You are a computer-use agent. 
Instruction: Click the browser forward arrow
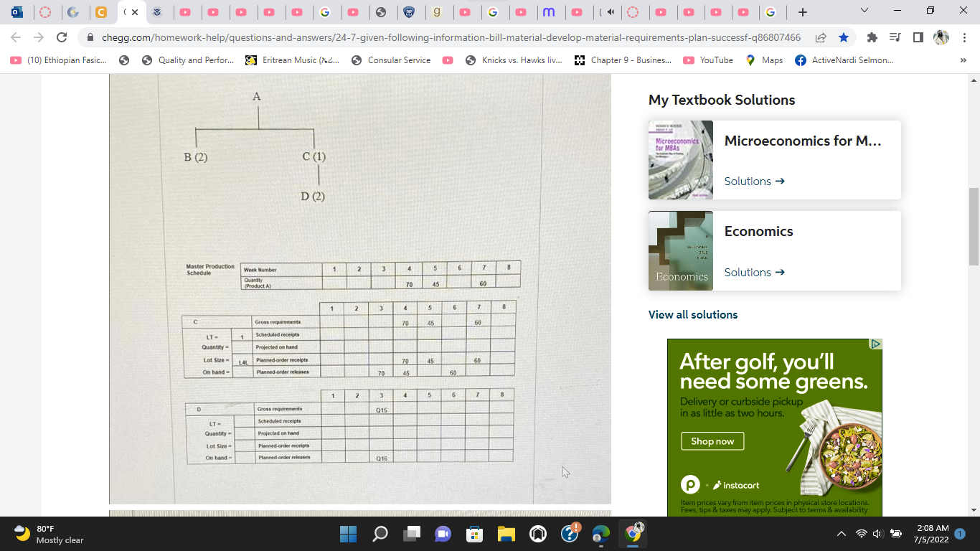tap(39, 37)
